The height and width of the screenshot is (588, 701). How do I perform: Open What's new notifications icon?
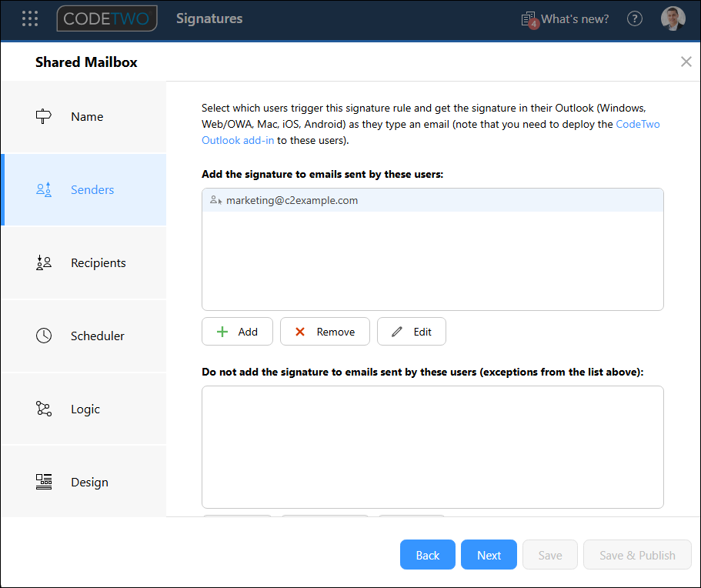click(x=530, y=20)
